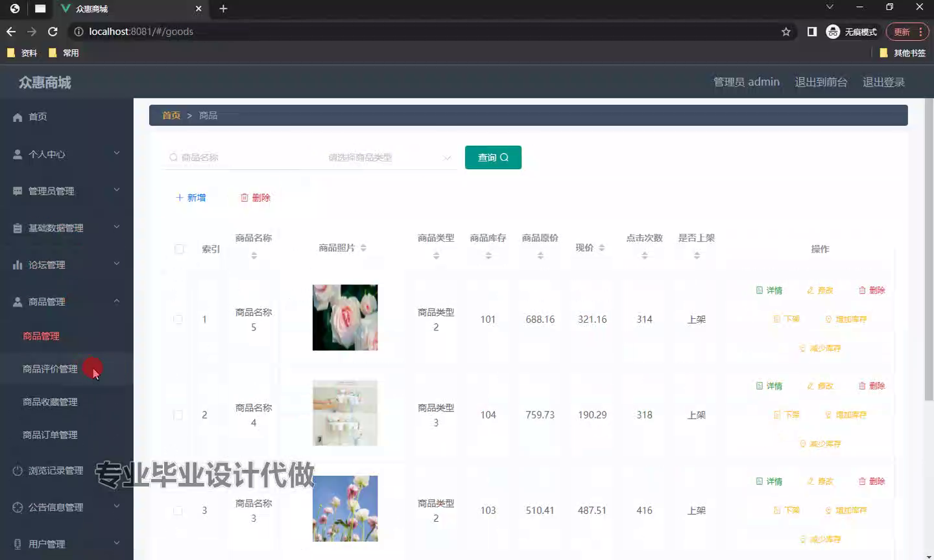Open the product photo of 商品名称 4
934x560 pixels.
(345, 413)
